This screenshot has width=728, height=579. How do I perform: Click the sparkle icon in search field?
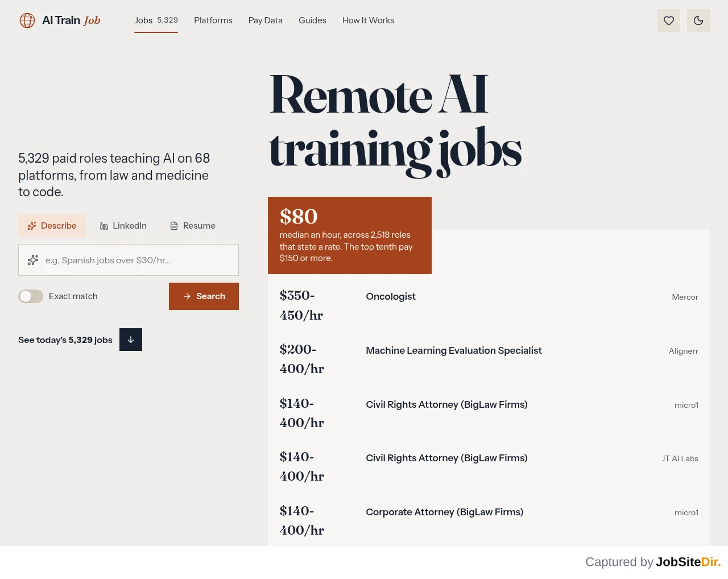coord(33,260)
